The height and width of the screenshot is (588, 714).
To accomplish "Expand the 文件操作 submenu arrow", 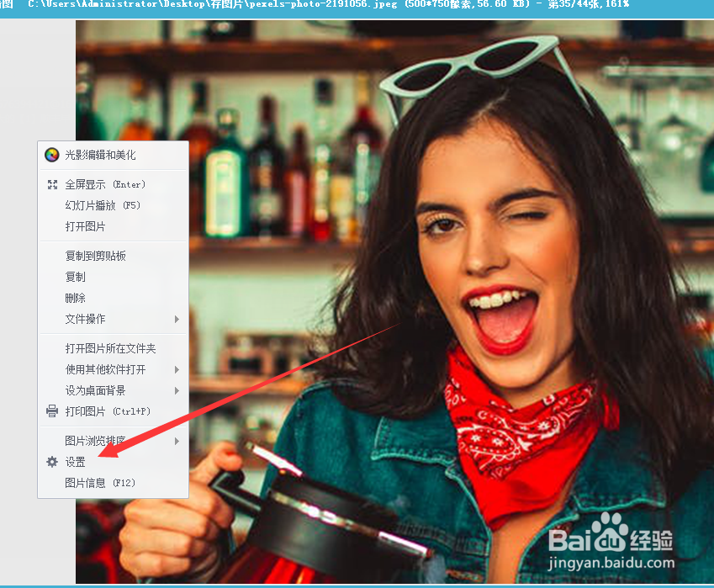I will 177,320.
